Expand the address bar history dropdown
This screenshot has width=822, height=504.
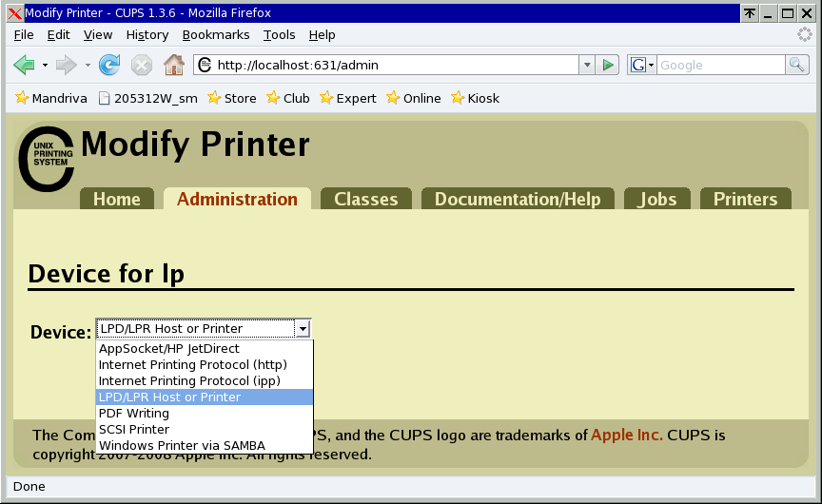587,65
